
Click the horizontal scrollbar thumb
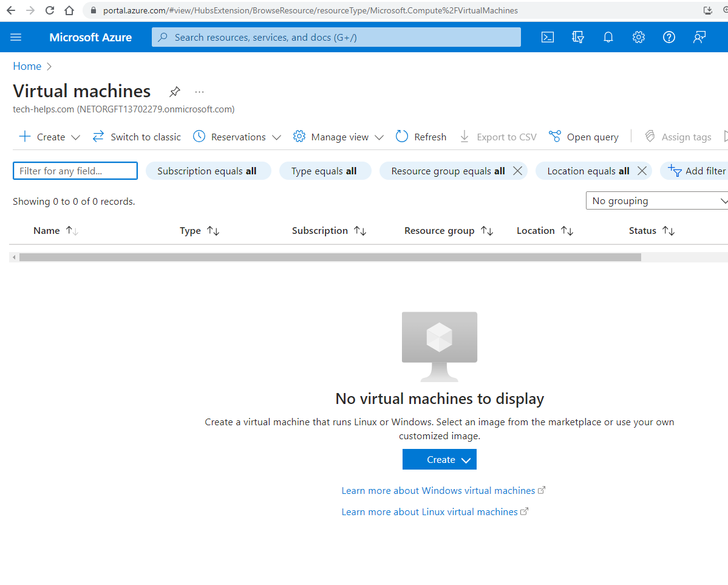(330, 258)
